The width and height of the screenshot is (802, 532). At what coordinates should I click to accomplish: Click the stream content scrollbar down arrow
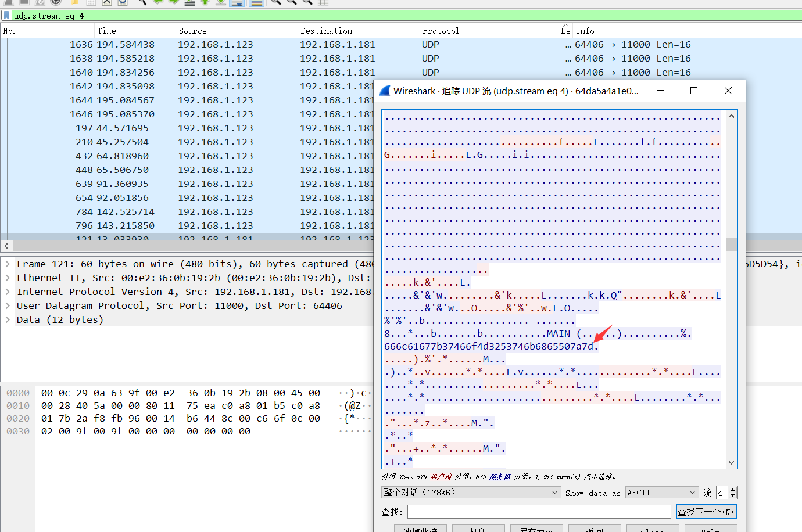[732, 462]
